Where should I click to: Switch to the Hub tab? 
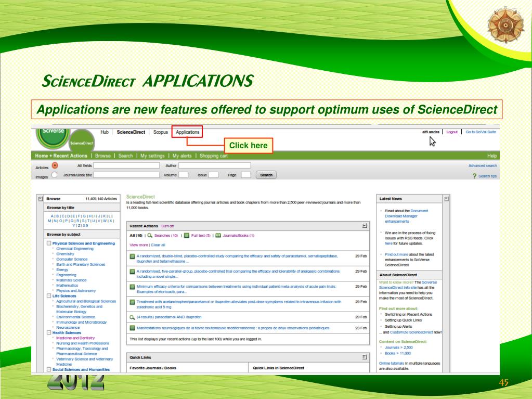pyautogui.click(x=105, y=132)
